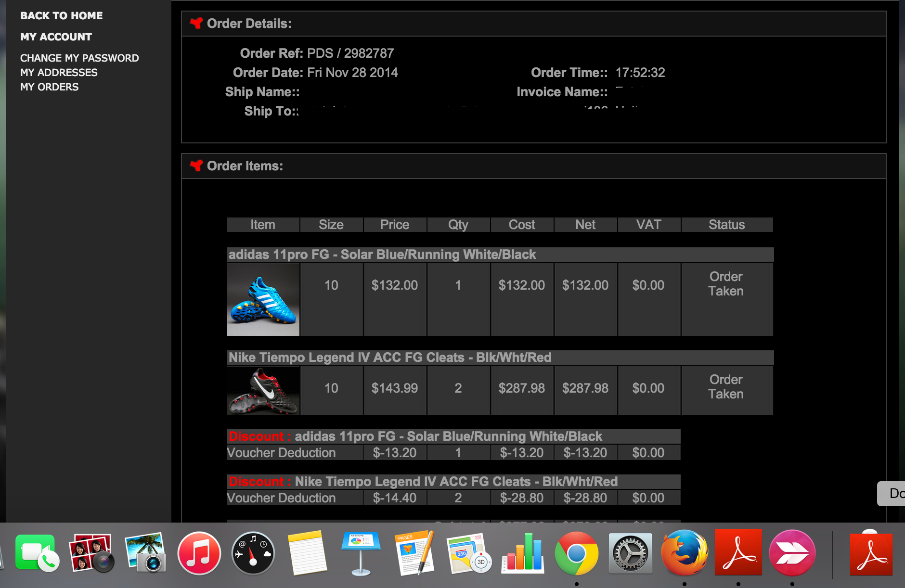Open System Preferences gear icon
The width and height of the screenshot is (905, 588).
[x=631, y=553]
